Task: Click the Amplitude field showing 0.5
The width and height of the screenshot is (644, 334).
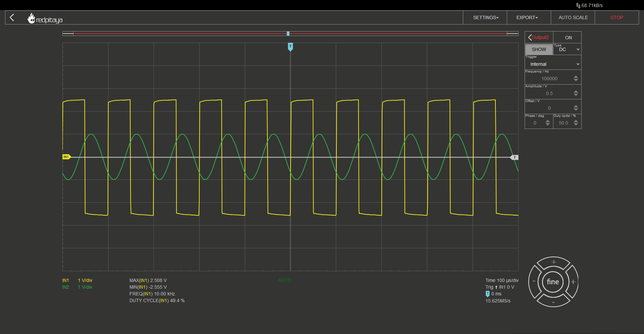Action: 549,93
